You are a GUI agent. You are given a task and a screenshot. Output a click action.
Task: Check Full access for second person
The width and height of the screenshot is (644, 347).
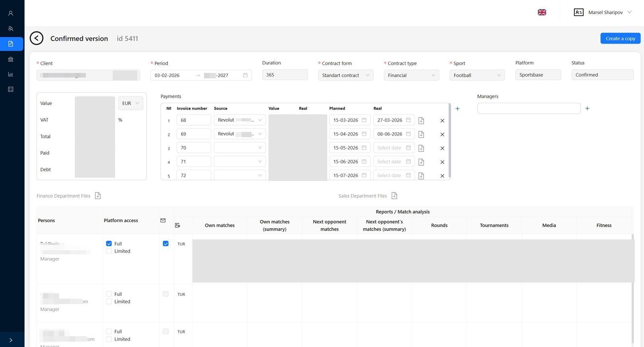(x=109, y=294)
